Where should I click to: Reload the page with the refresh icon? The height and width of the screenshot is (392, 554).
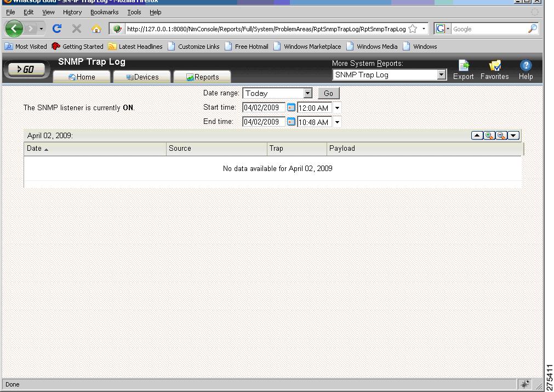click(x=57, y=29)
